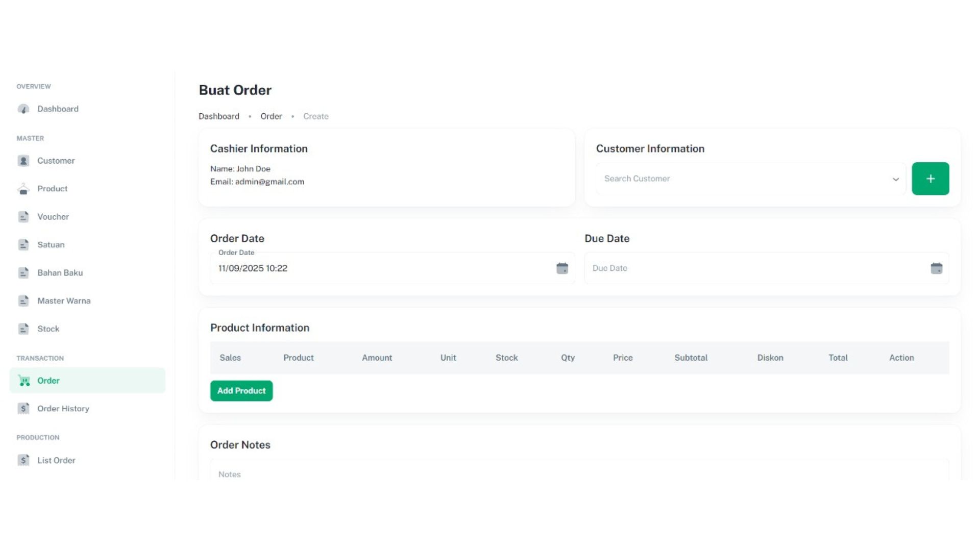Open the Due Date calendar picker icon
The width and height of the screenshot is (980, 551).
click(936, 268)
